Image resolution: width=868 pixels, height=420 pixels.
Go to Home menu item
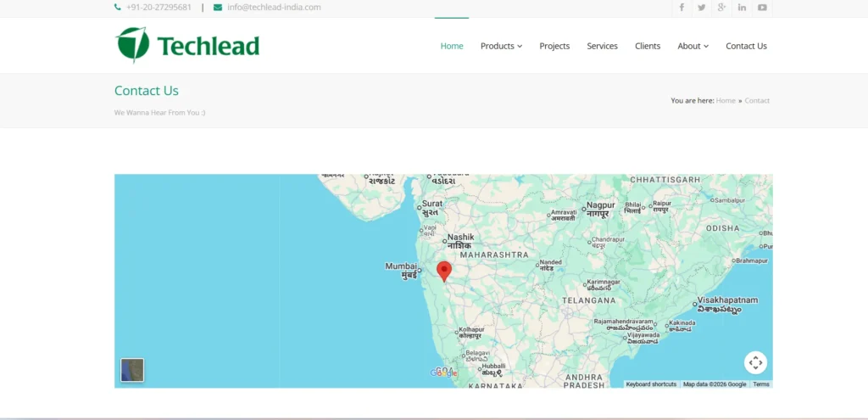tap(452, 46)
